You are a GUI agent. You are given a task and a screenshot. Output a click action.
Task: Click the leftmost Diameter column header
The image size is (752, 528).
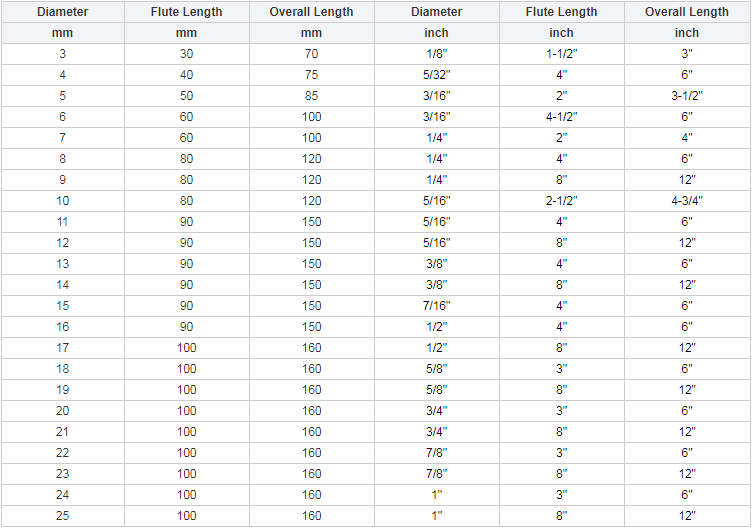click(62, 12)
